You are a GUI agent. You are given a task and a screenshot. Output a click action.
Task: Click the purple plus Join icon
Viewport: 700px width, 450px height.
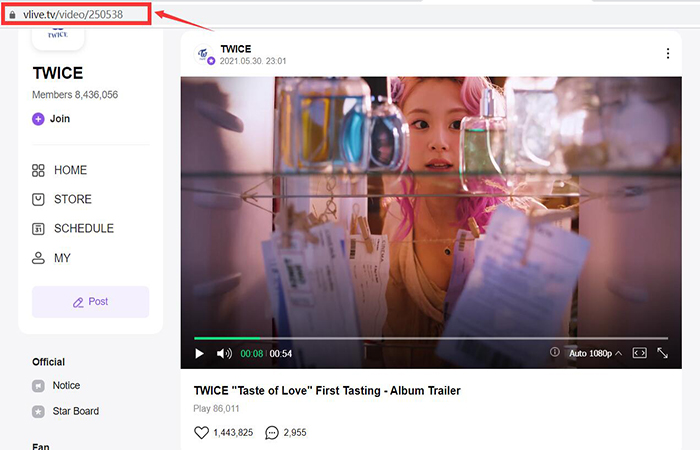[38, 119]
